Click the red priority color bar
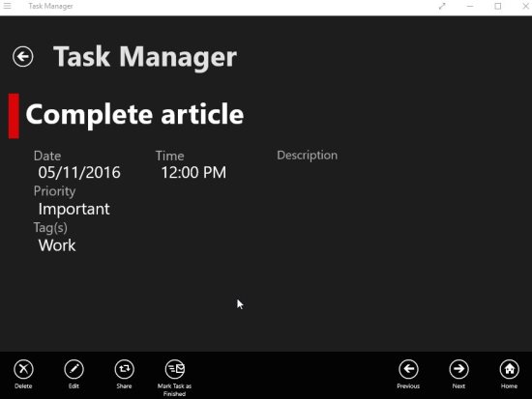 (x=14, y=116)
